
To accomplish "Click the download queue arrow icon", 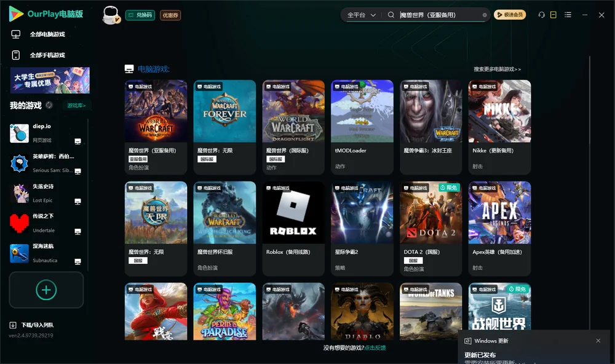I will [x=13, y=325].
